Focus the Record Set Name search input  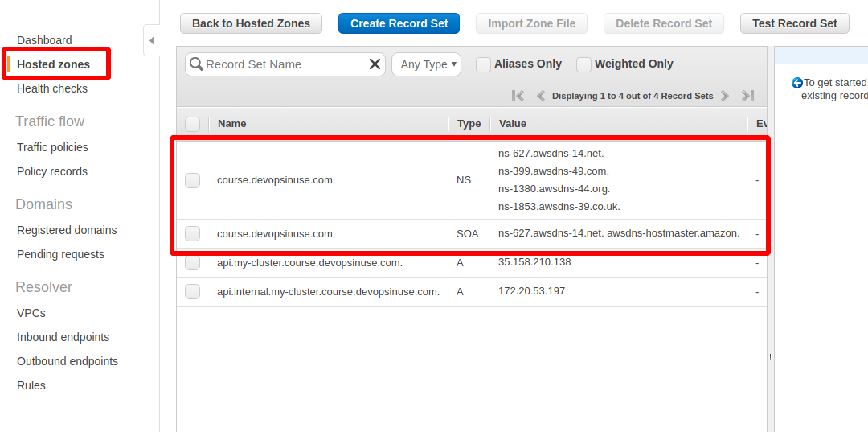click(x=285, y=64)
